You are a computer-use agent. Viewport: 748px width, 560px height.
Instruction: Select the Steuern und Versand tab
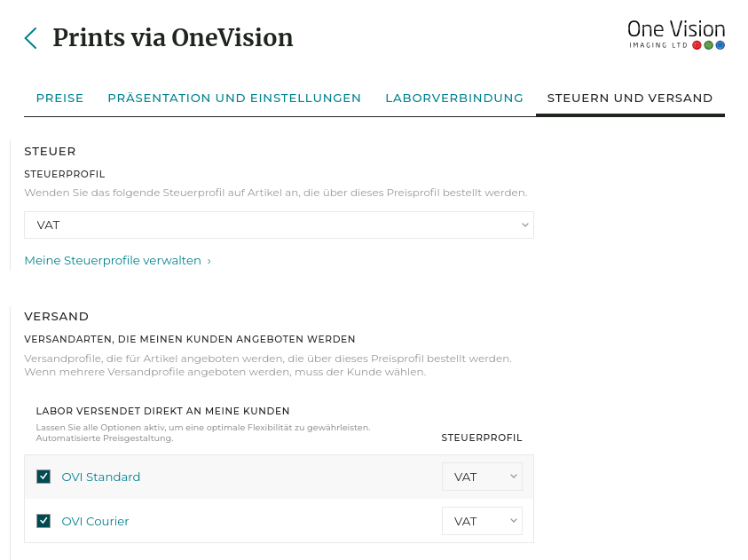click(x=630, y=98)
